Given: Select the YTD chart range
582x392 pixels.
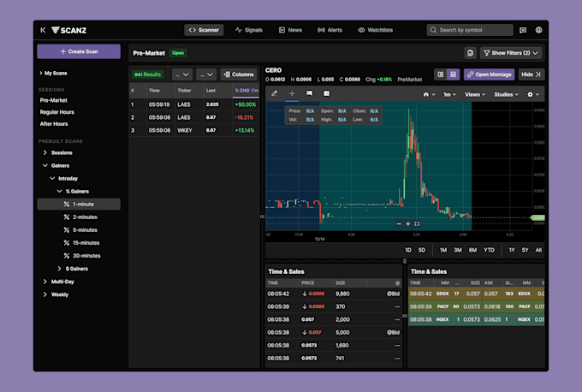Looking at the screenshot, I should pos(489,250).
